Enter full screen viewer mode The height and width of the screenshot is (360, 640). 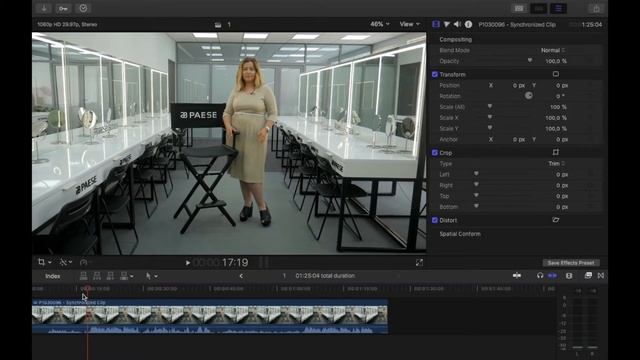click(x=419, y=262)
